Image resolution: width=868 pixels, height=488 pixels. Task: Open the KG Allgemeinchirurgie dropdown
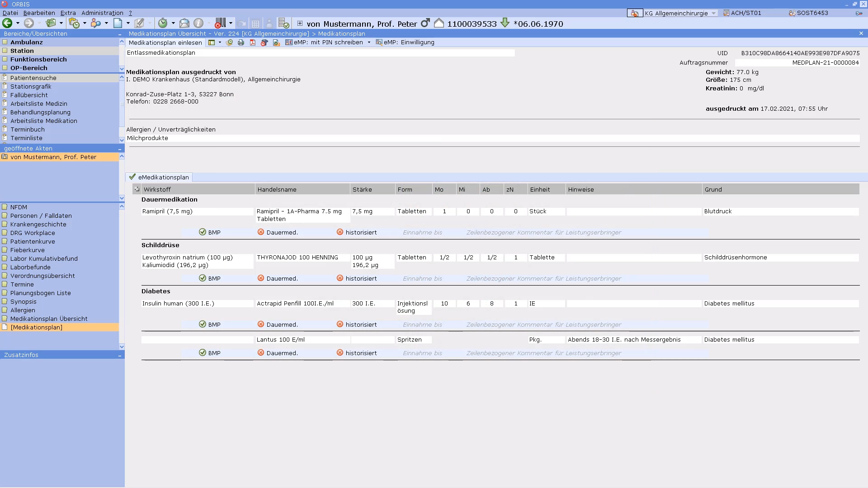[x=714, y=13]
